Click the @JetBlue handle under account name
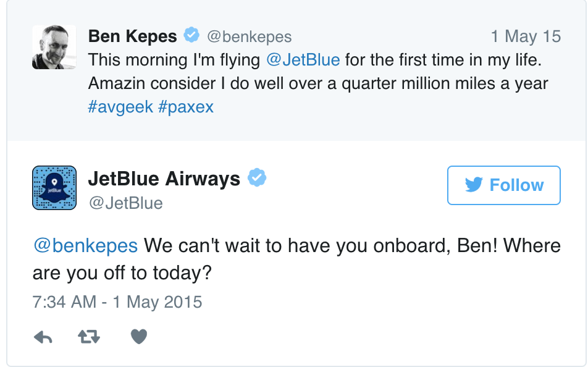 125,203
